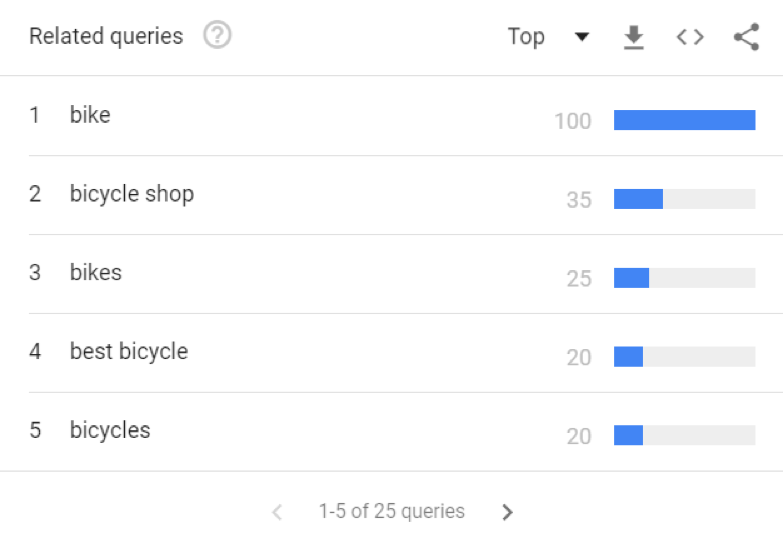783x538 pixels.
Task: Click the bar showing 35 for bicycle shop
Action: [x=684, y=199]
